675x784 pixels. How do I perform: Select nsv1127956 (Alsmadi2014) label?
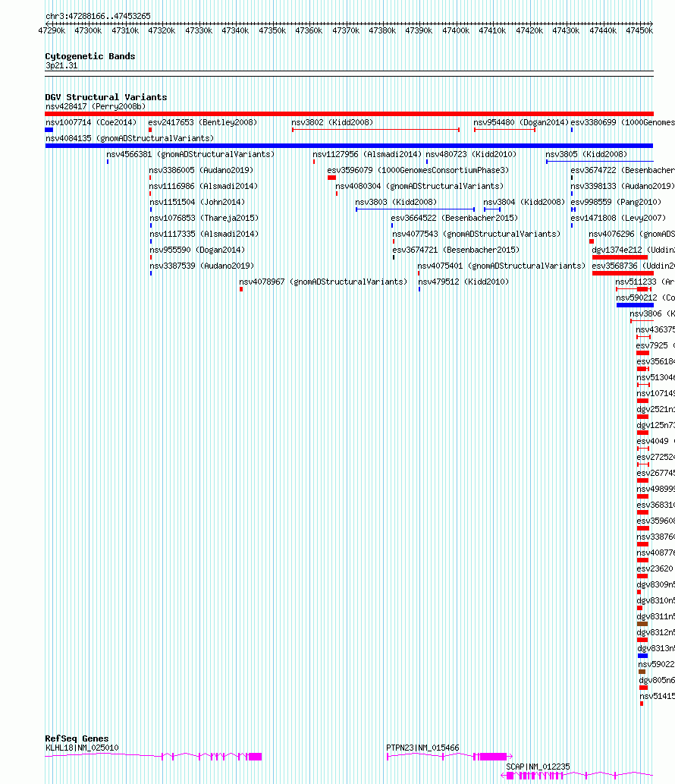point(367,155)
